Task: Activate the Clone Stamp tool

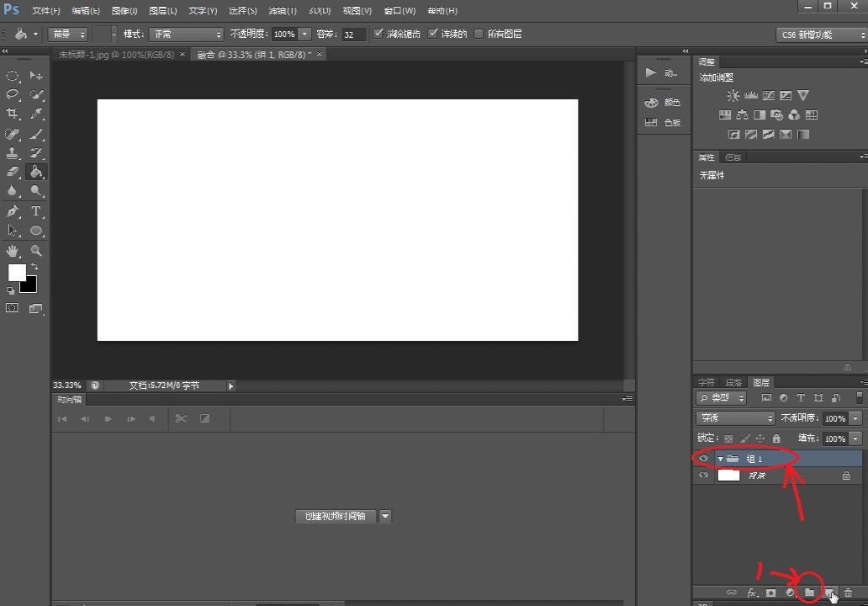Action: coord(13,153)
